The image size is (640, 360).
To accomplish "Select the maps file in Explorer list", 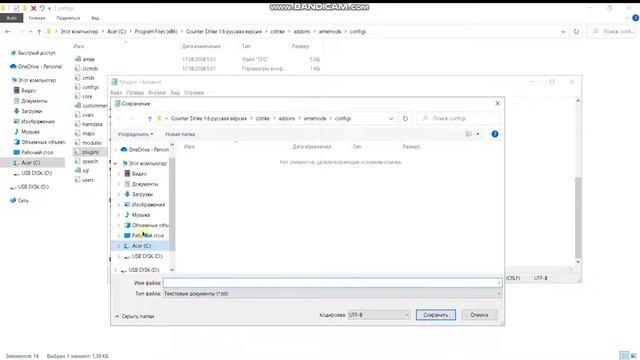I will tap(85, 133).
